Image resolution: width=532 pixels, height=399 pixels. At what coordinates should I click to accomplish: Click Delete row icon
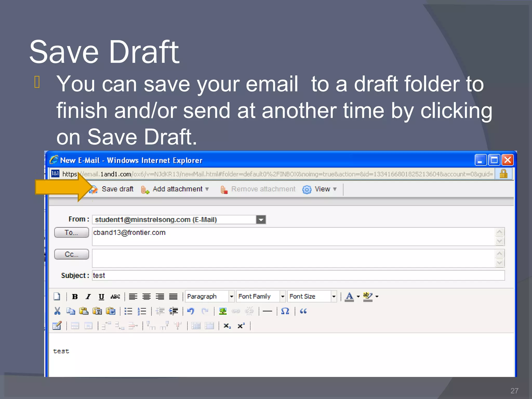(133, 325)
